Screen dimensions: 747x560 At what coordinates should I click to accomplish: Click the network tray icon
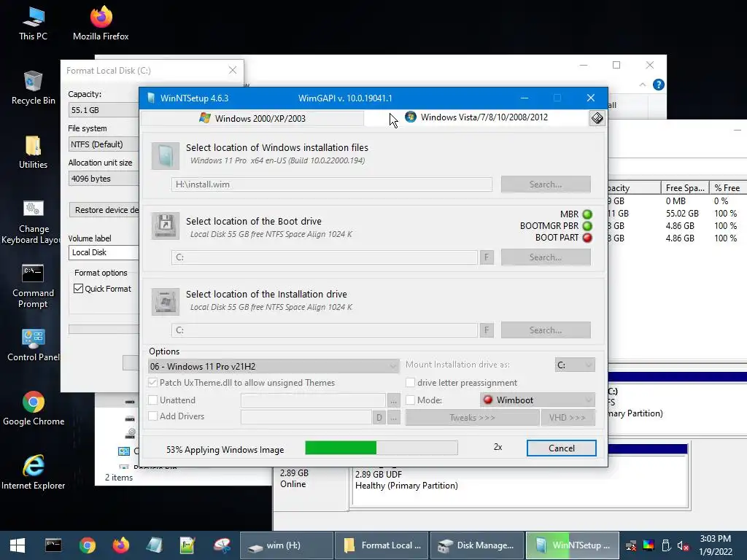(631, 545)
